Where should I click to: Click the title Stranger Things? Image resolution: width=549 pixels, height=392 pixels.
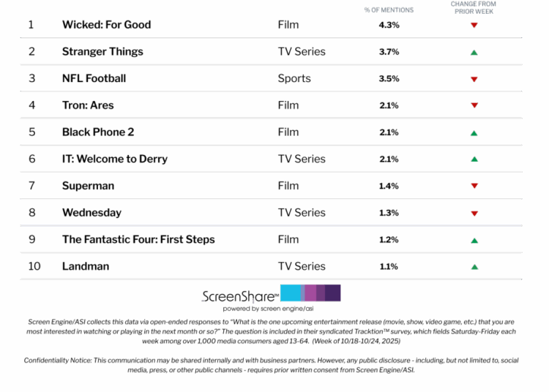[102, 52]
